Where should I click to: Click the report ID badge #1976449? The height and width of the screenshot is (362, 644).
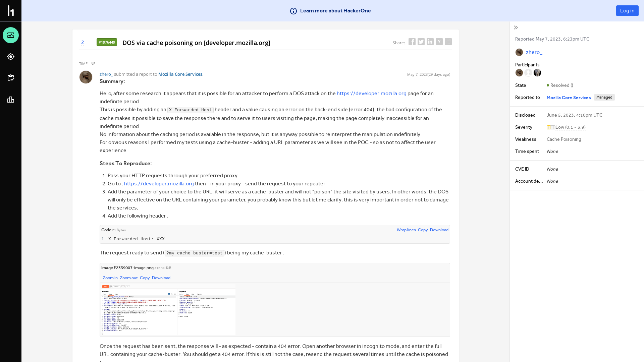click(x=107, y=42)
